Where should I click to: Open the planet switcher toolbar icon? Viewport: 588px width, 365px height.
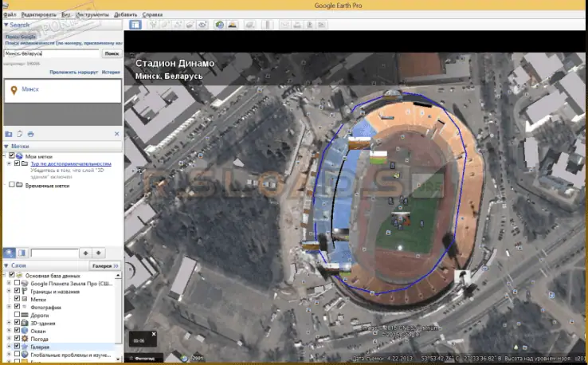[249, 25]
